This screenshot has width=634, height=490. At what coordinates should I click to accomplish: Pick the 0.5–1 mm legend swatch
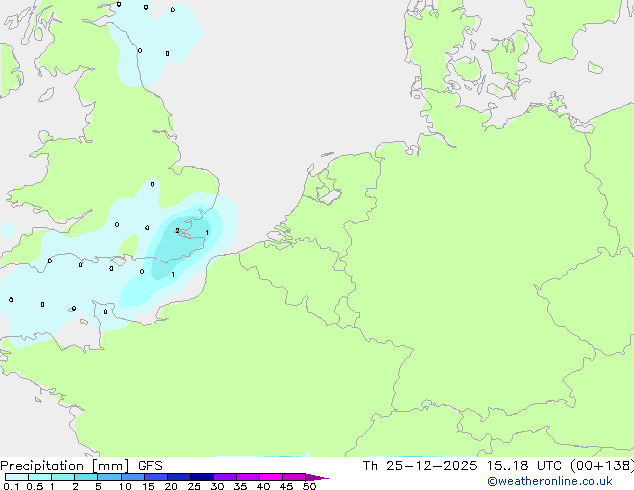pos(40,477)
